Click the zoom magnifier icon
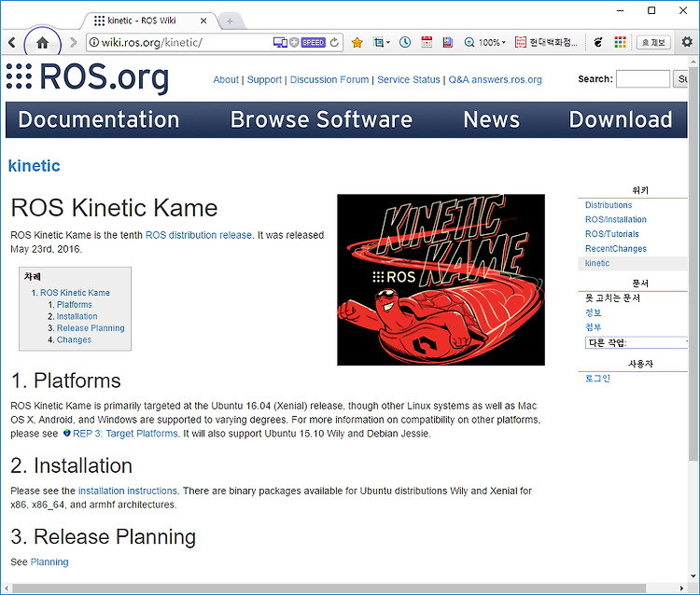This screenshot has height=595, width=700. coord(469,42)
